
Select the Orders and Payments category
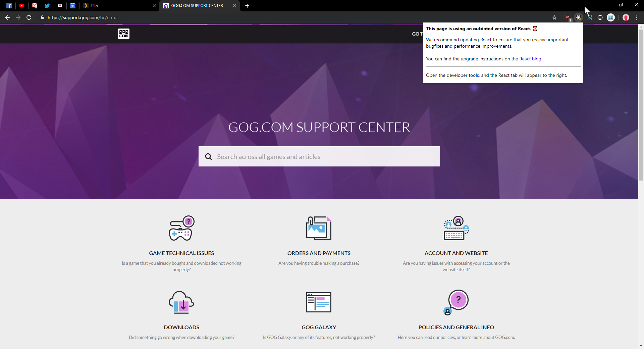coord(319,253)
